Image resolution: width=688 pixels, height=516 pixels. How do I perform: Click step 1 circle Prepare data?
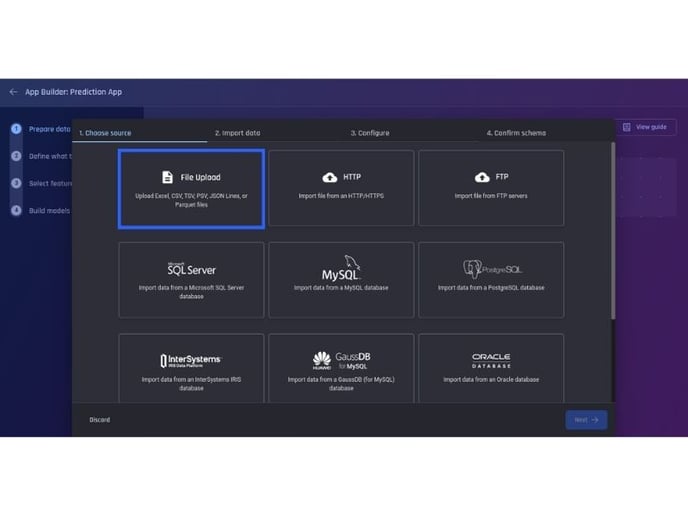click(x=16, y=129)
